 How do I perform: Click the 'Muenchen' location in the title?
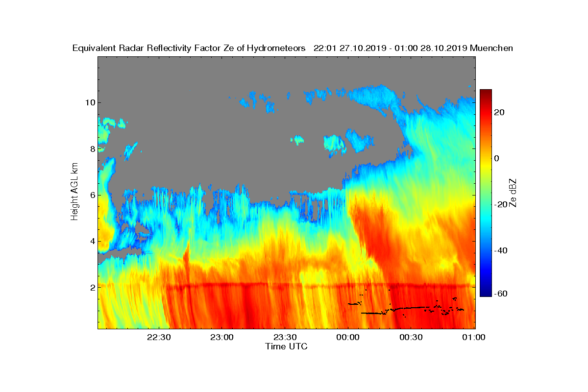point(491,48)
